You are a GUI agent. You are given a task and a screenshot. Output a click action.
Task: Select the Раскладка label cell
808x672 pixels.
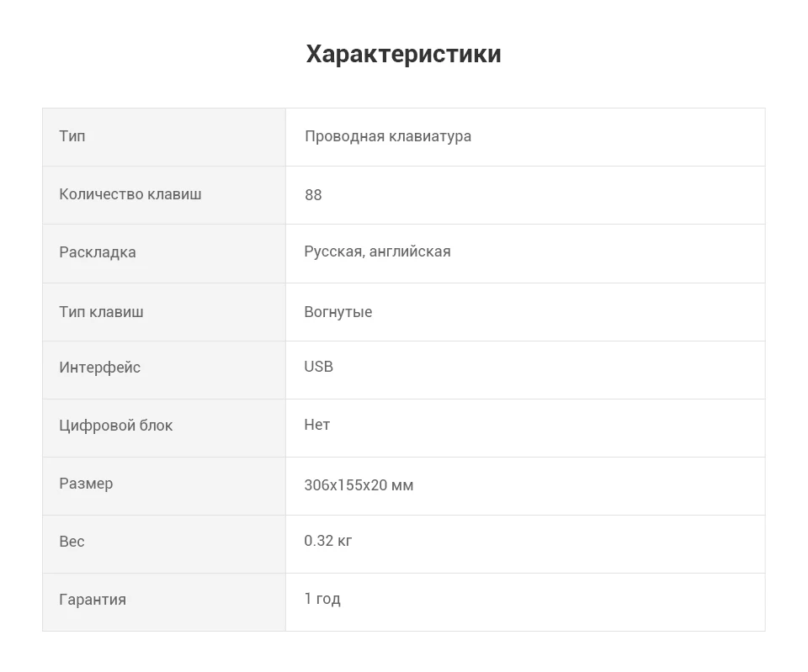tap(164, 253)
